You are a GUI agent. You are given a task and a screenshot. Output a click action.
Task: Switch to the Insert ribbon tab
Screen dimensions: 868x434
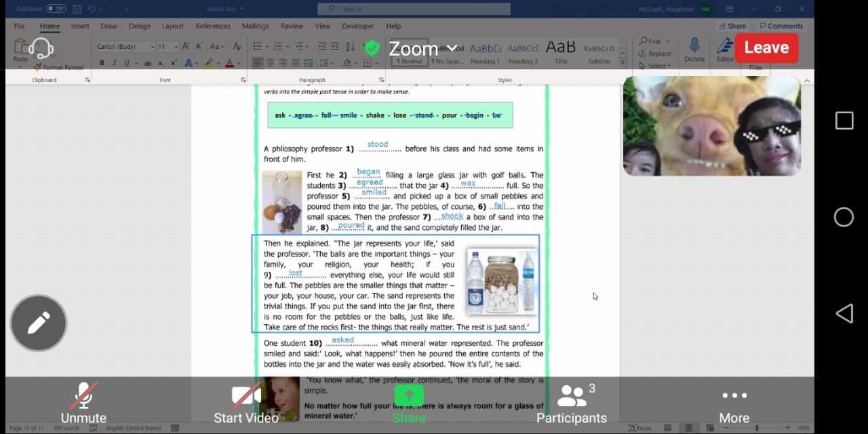(x=80, y=26)
